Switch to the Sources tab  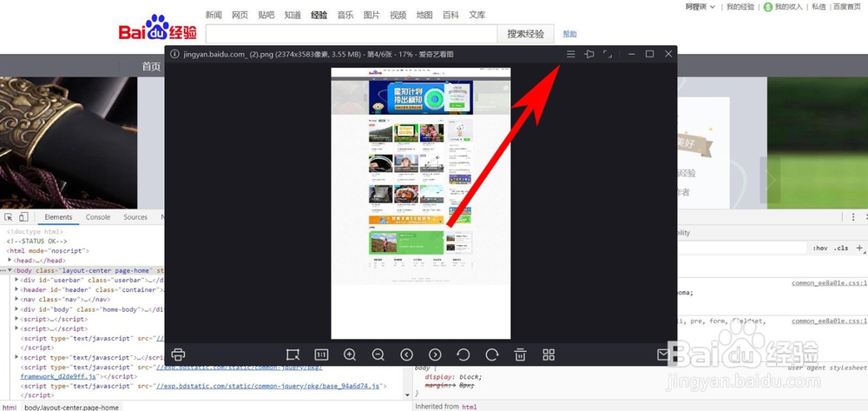click(135, 217)
